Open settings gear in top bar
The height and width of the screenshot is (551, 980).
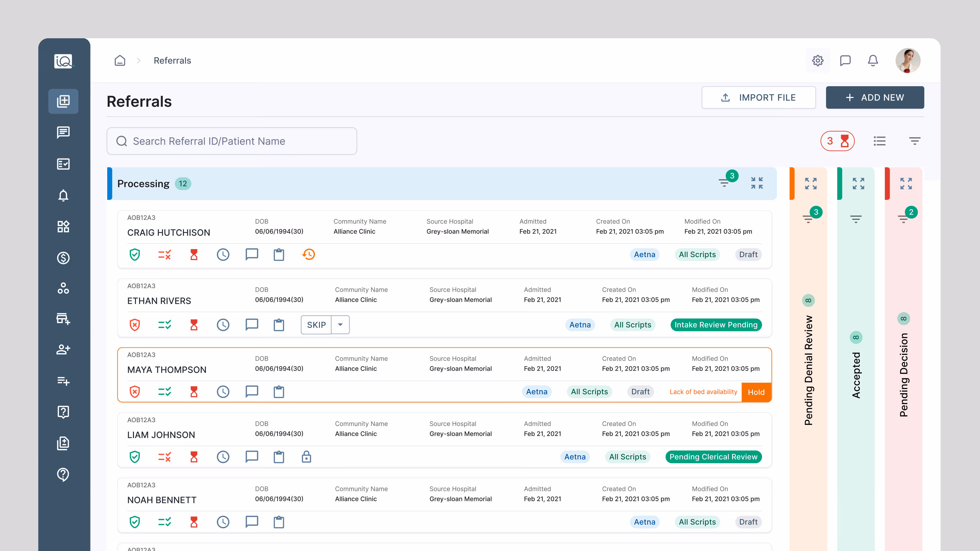[x=817, y=60]
